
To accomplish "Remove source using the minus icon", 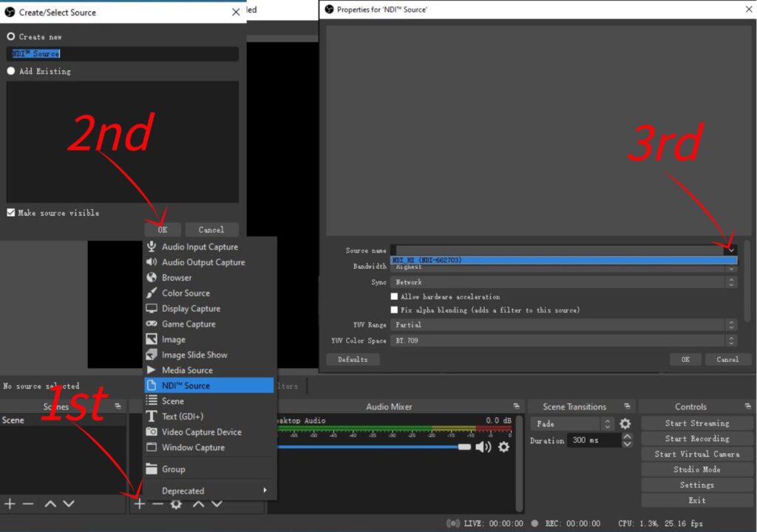I will [x=157, y=504].
